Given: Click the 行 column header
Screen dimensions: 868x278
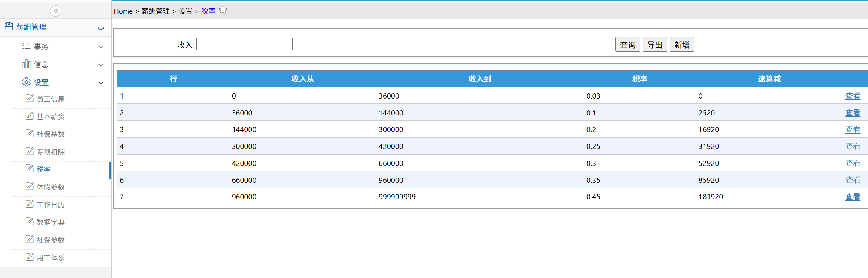Looking at the screenshot, I should click(x=173, y=79).
